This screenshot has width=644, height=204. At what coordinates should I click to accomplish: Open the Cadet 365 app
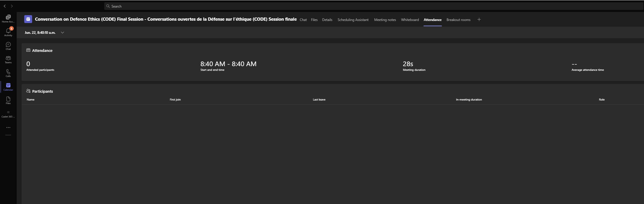coord(8,114)
